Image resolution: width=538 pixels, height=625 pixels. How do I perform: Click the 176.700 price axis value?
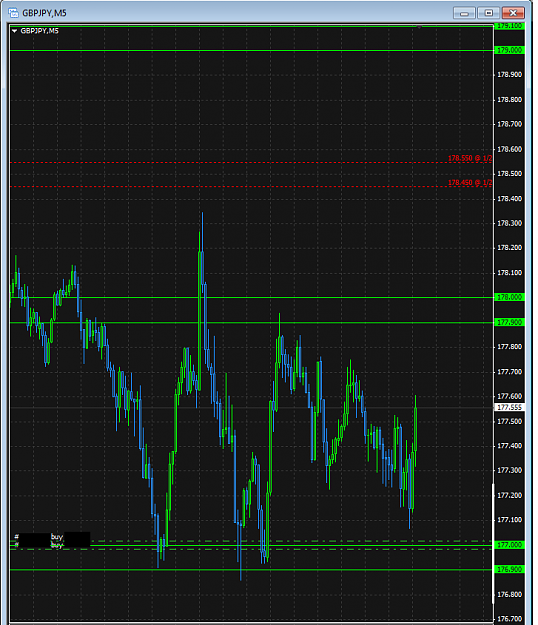click(509, 619)
